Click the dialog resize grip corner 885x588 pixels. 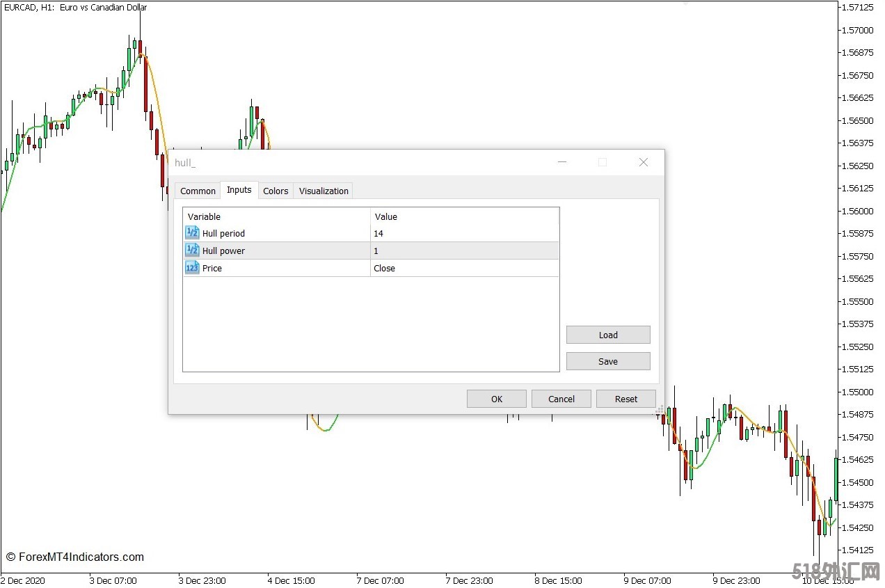[x=659, y=410]
